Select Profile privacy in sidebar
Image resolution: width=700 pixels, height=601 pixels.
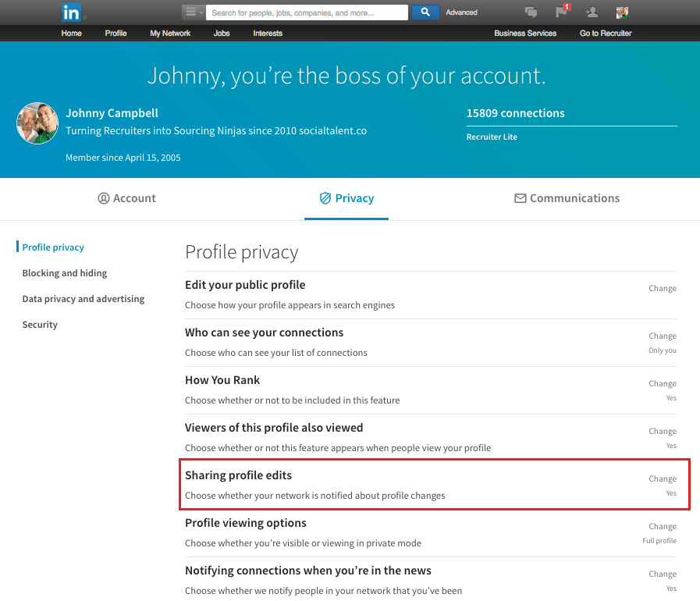tap(53, 247)
